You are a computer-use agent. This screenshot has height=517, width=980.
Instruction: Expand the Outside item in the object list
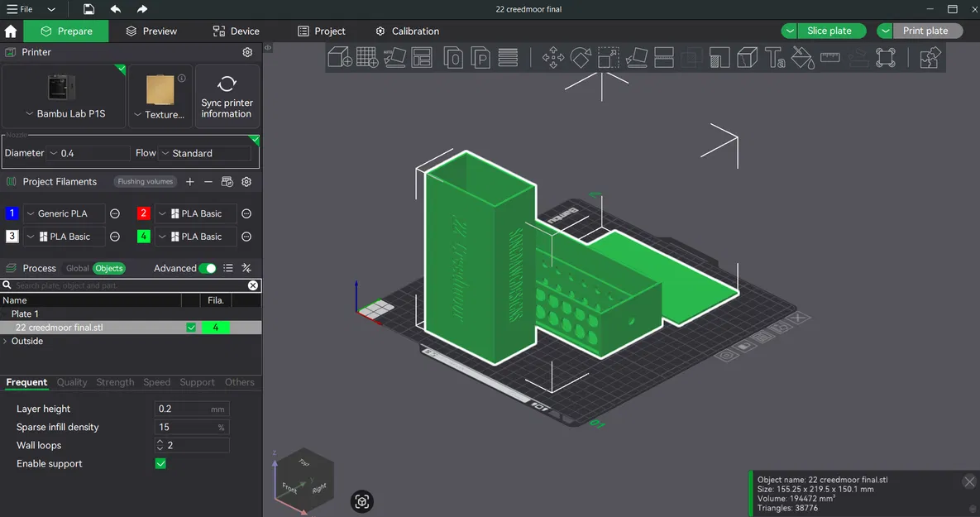7,341
